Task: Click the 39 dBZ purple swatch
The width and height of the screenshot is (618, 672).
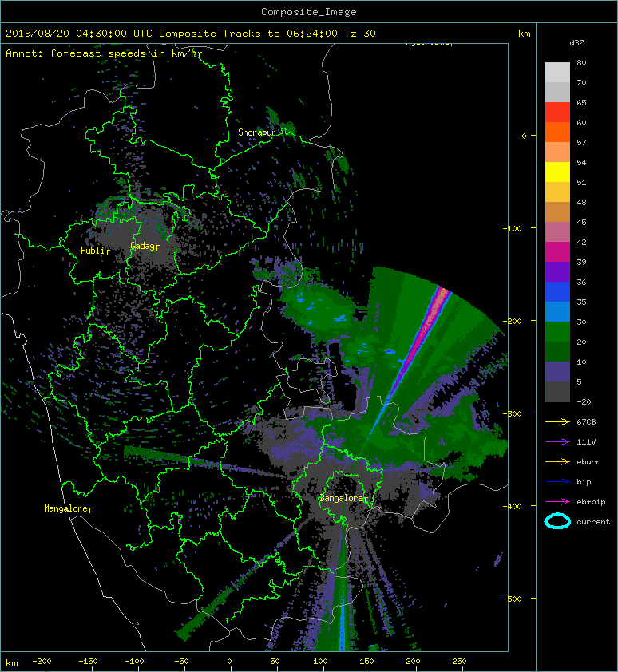Action: pos(557,272)
